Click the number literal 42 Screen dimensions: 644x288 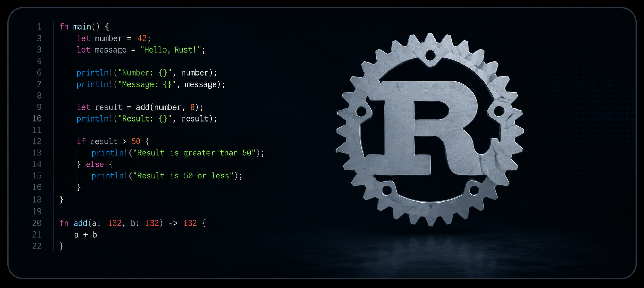(x=142, y=38)
